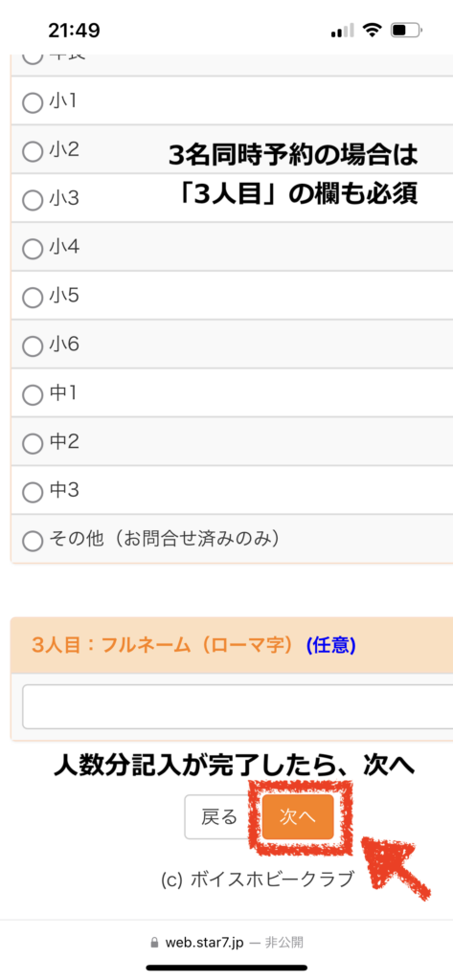Pick the 中3 grade radio button
The width and height of the screenshot is (453, 980).
[32, 492]
